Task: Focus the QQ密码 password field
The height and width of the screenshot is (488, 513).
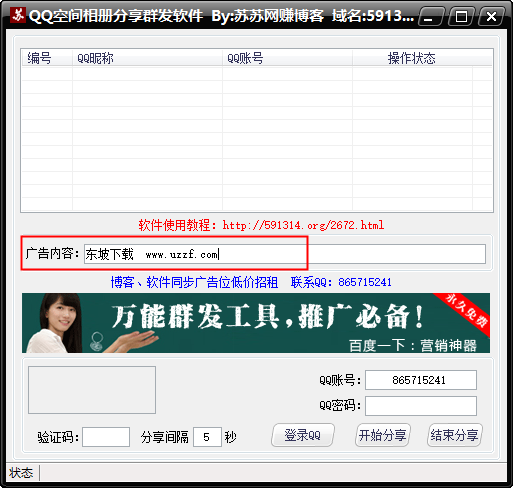Action: tap(421, 406)
